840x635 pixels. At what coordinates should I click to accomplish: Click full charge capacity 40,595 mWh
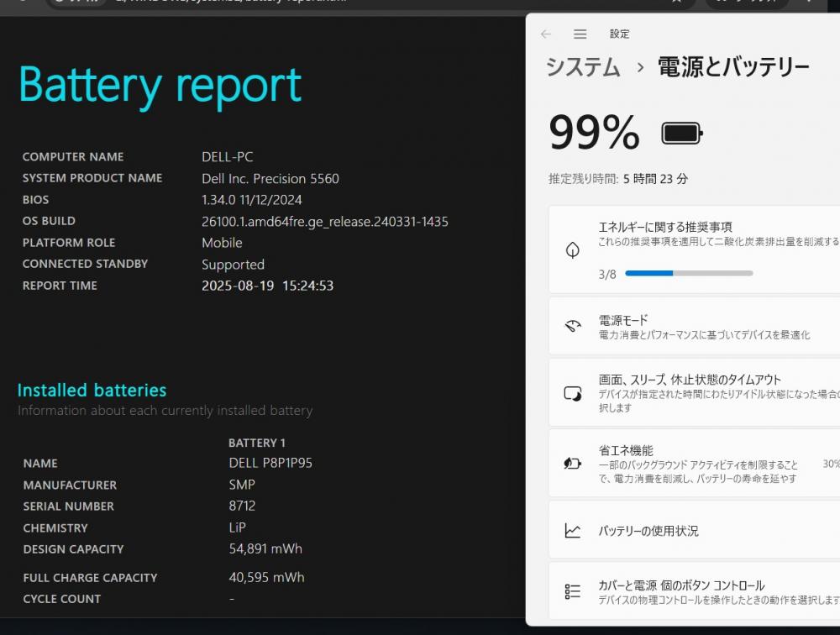pyautogui.click(x=267, y=577)
